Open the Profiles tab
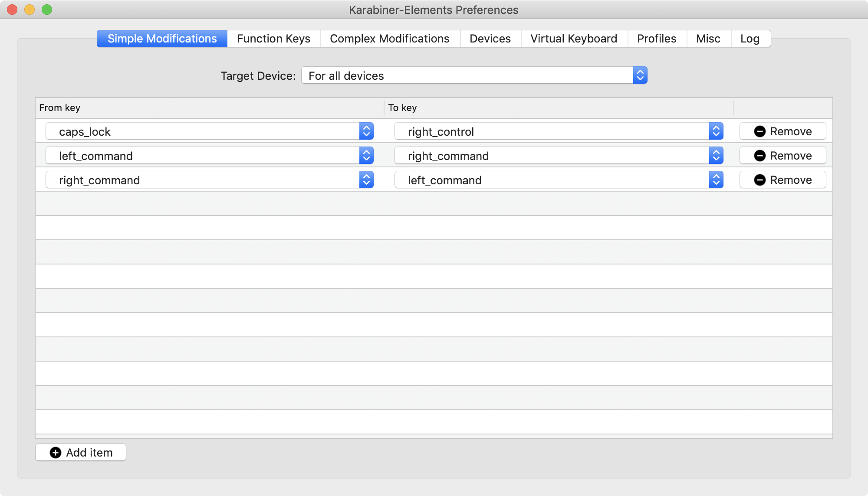This screenshot has width=868, height=496. coord(657,39)
